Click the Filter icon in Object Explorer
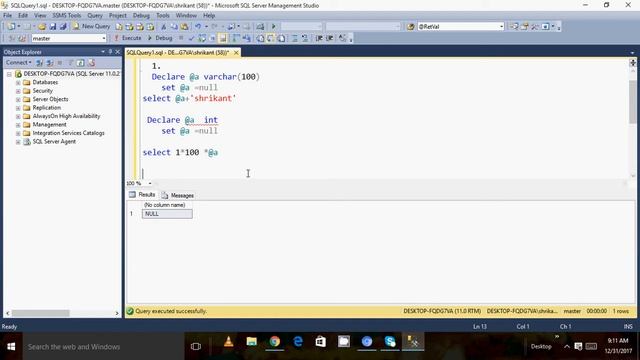 tap(71, 62)
